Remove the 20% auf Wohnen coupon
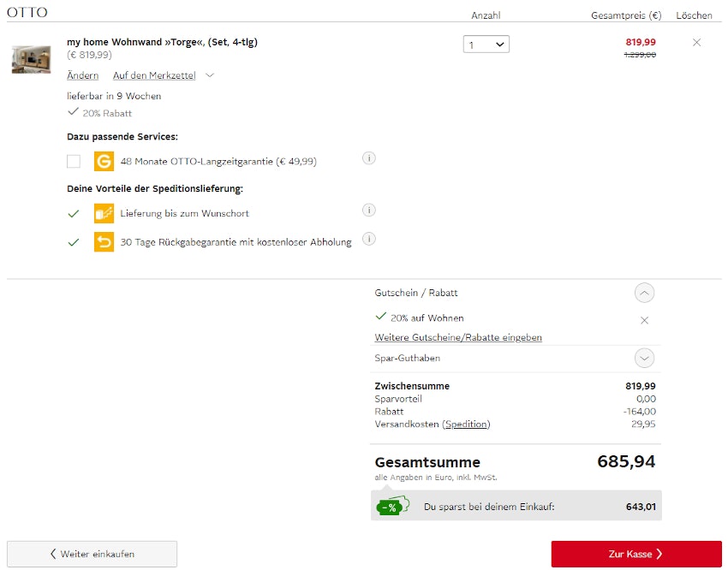 [x=645, y=320]
